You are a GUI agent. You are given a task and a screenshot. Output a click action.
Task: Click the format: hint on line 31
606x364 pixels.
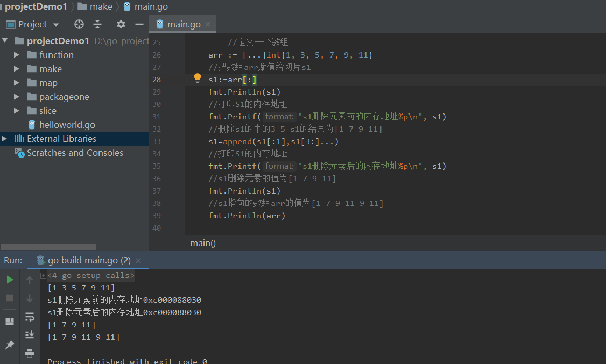279,117
